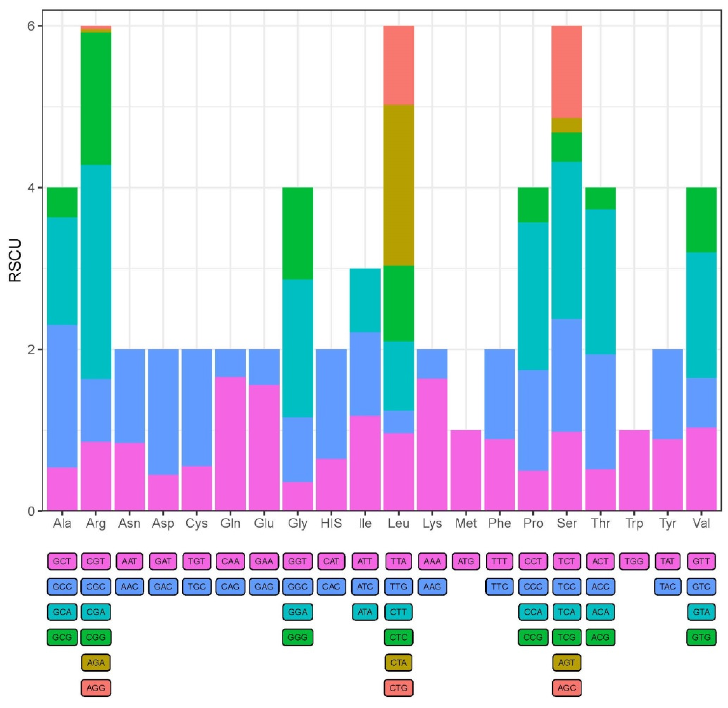Select the GGA codon legend box

[x=297, y=612]
